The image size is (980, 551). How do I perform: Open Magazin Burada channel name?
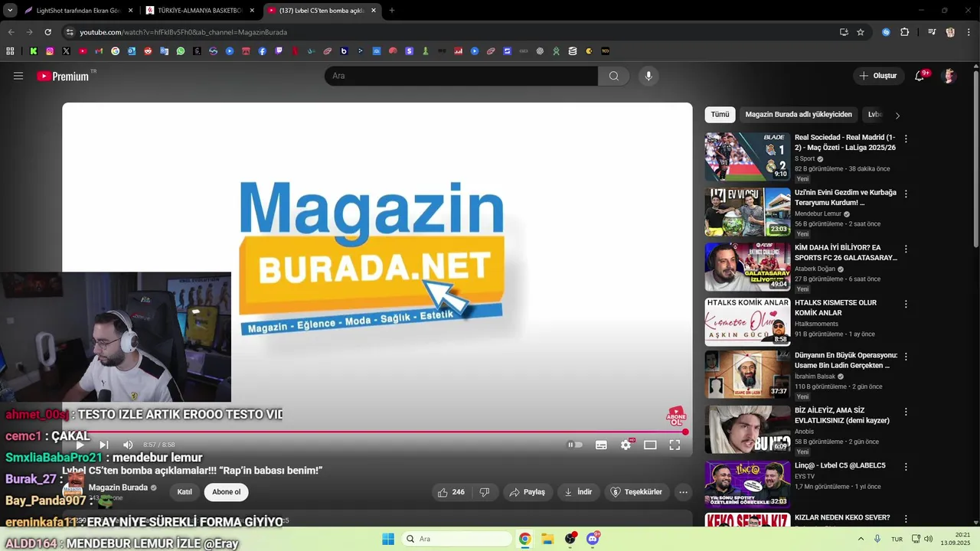118,487
